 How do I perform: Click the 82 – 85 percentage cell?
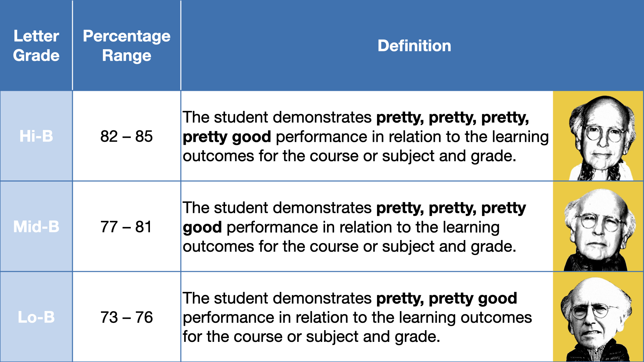tap(126, 136)
